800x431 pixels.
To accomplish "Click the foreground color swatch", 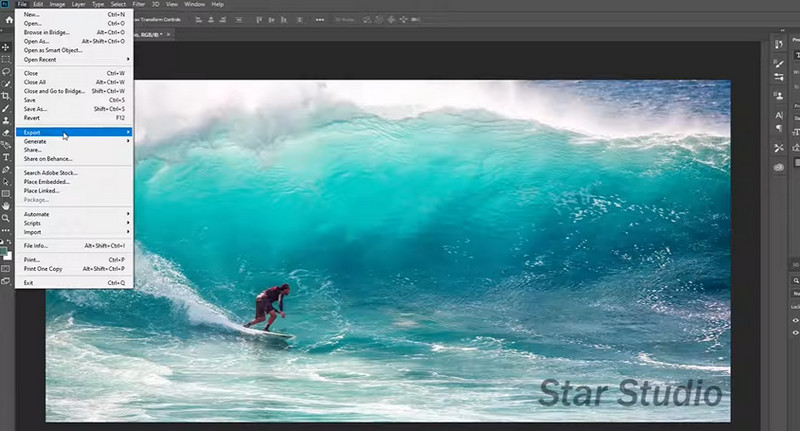I will click(5, 250).
